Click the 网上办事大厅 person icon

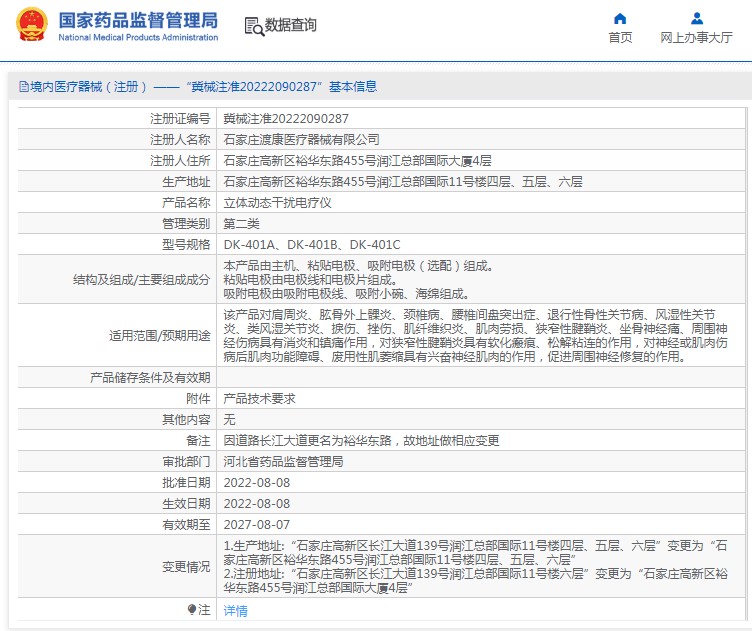coord(696,18)
